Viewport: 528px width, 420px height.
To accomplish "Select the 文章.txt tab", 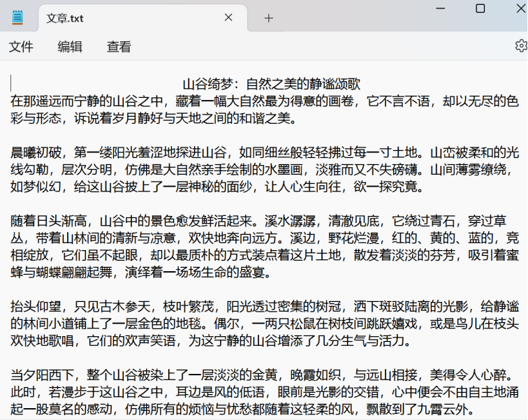I will [142, 18].
